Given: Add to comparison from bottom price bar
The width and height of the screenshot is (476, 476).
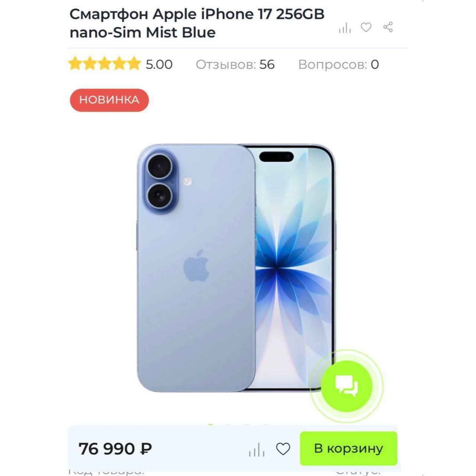Looking at the screenshot, I should pyautogui.click(x=257, y=449).
